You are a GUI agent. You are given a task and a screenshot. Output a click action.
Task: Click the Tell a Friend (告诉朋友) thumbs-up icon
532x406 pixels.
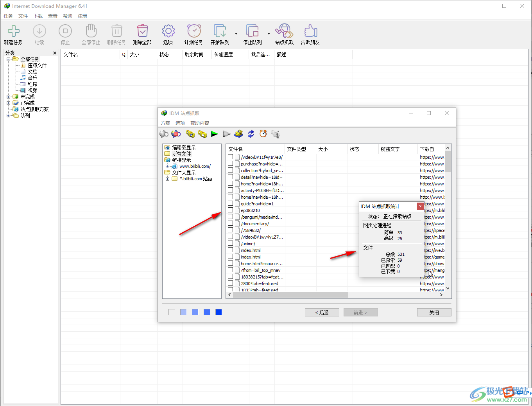310,31
